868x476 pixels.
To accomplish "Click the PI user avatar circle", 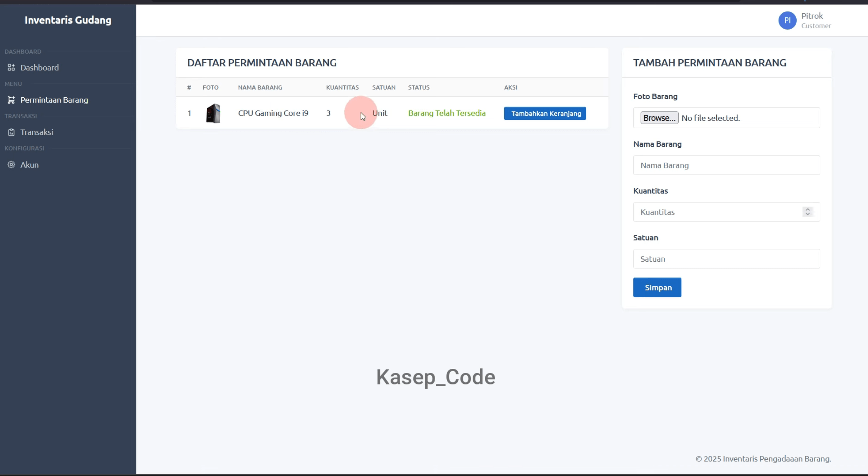I will tap(787, 20).
